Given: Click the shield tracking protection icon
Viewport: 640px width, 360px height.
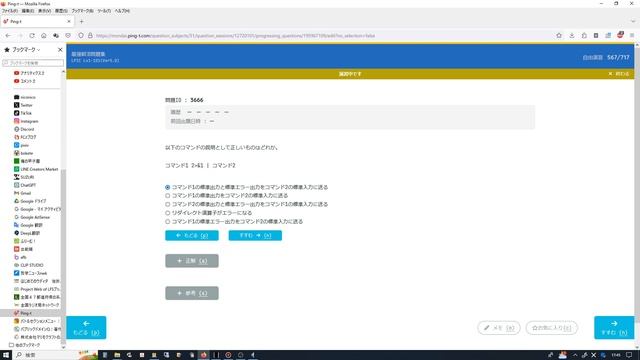Looking at the screenshot, I should tap(81, 36).
